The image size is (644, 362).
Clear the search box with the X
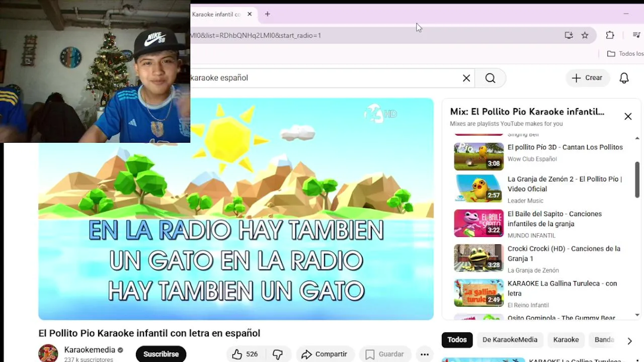coord(466,78)
